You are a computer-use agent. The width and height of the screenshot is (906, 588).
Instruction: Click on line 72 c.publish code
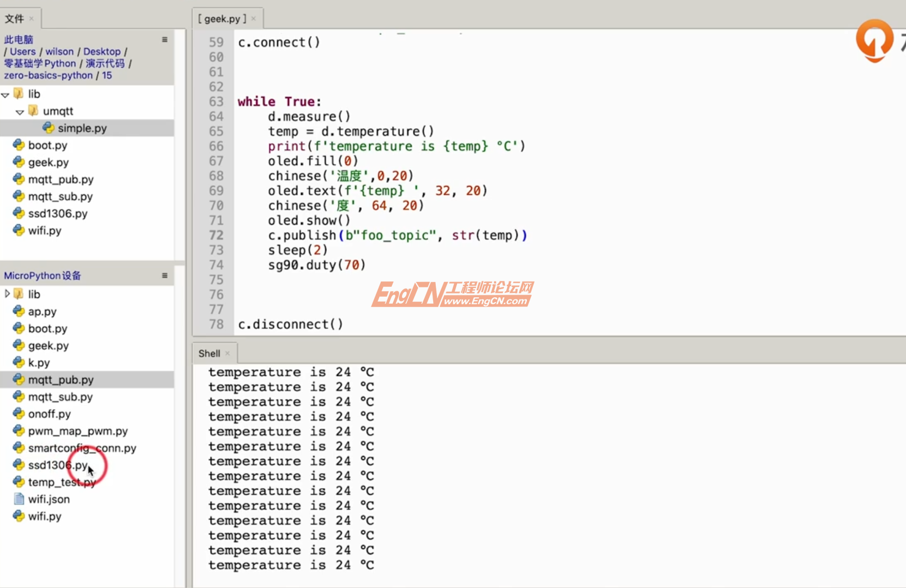397,236
